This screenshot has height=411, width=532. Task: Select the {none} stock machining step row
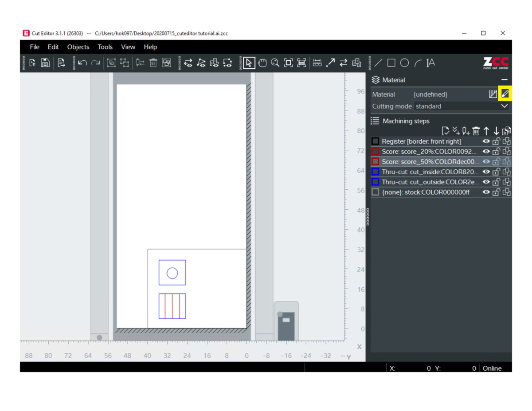tap(441, 192)
